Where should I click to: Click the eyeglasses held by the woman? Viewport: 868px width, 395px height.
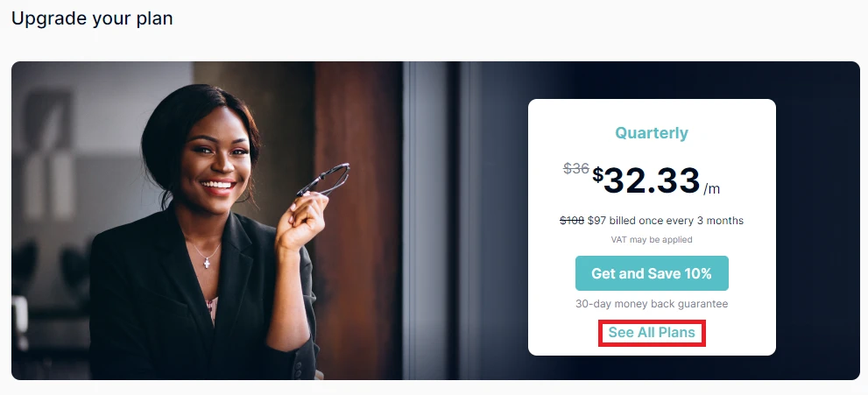pos(324,180)
